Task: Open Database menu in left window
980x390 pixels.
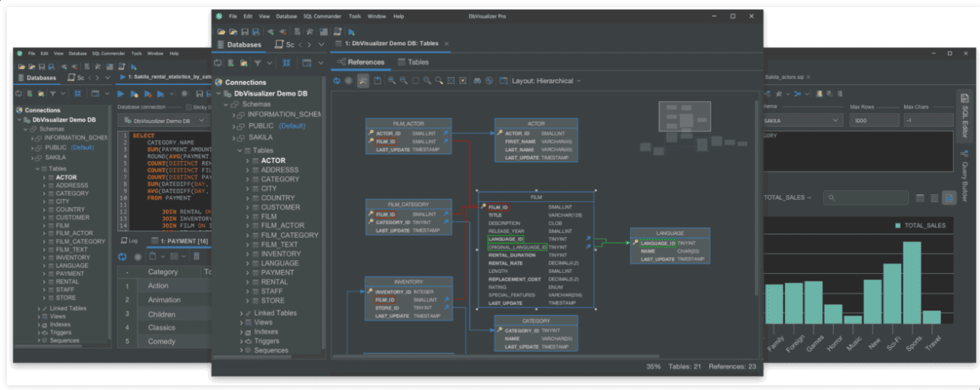Action: tap(78, 54)
